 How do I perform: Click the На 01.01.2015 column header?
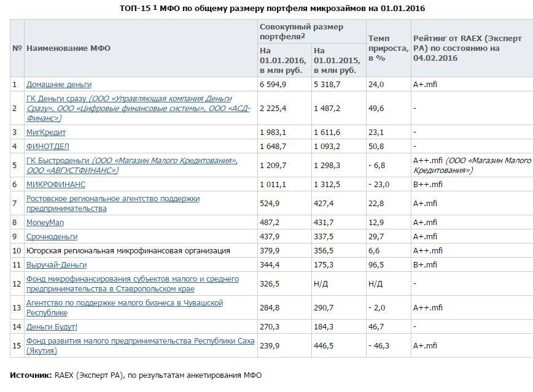(334, 60)
